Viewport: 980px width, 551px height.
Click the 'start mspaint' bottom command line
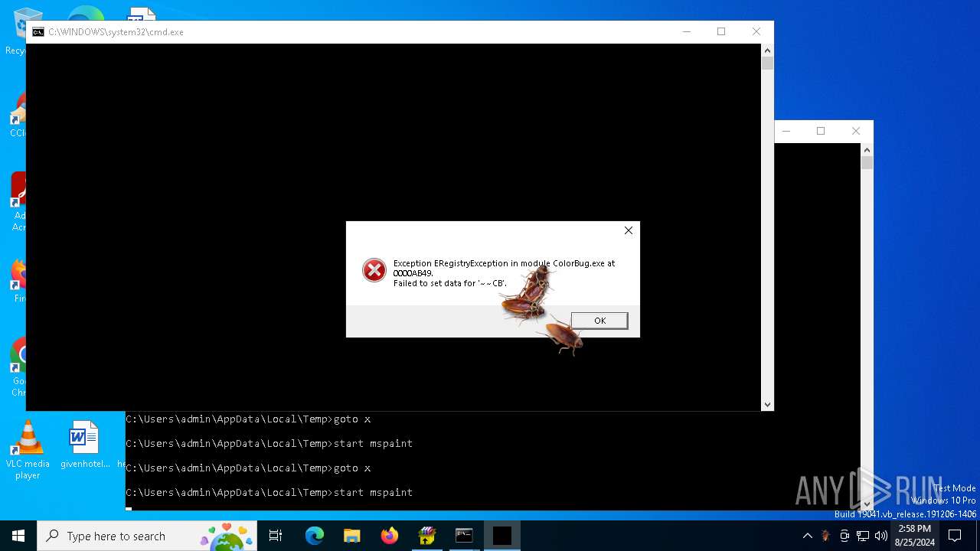tap(269, 492)
